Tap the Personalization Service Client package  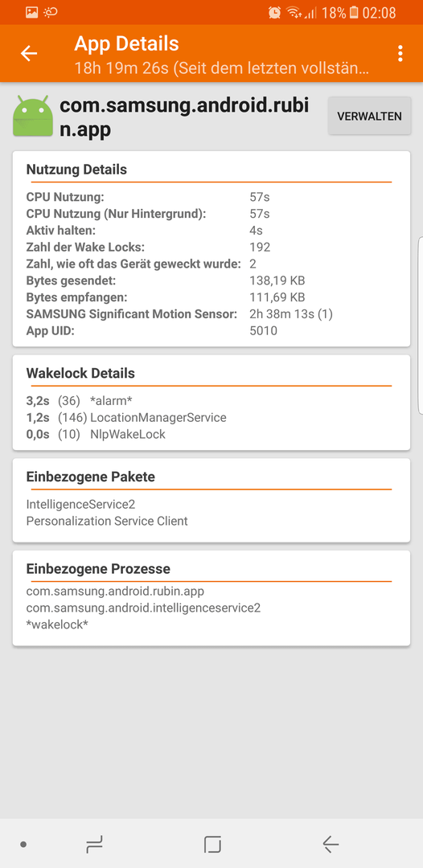pyautogui.click(x=107, y=521)
